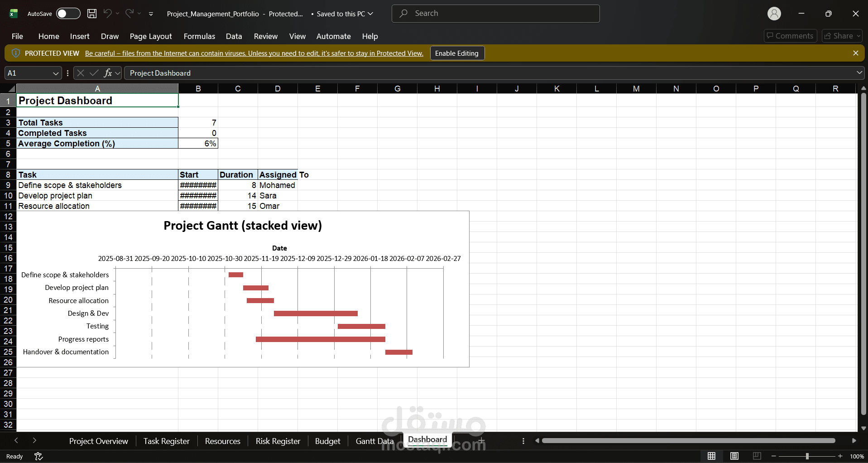
Task: Go to next sheet tab arrow
Action: coord(34,440)
